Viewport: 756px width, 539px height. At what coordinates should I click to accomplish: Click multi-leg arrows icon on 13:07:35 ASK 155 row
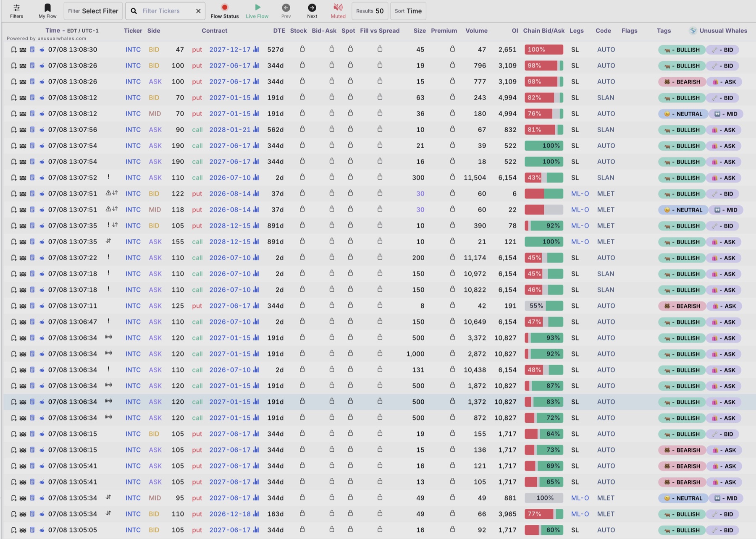108,241
